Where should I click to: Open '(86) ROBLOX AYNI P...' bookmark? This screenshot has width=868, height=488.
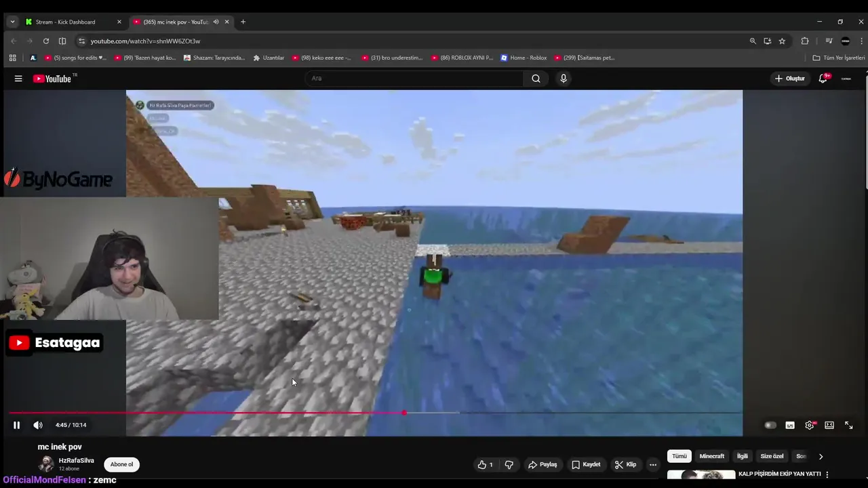pos(462,58)
